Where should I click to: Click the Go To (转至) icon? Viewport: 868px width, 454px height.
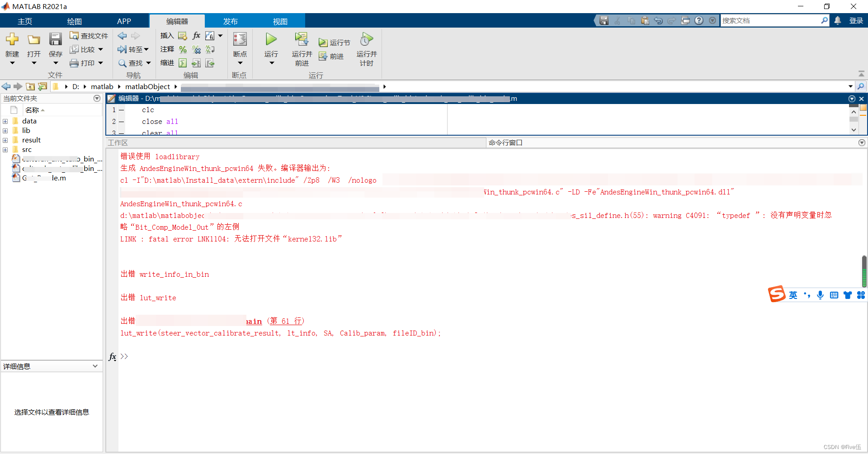click(x=122, y=49)
